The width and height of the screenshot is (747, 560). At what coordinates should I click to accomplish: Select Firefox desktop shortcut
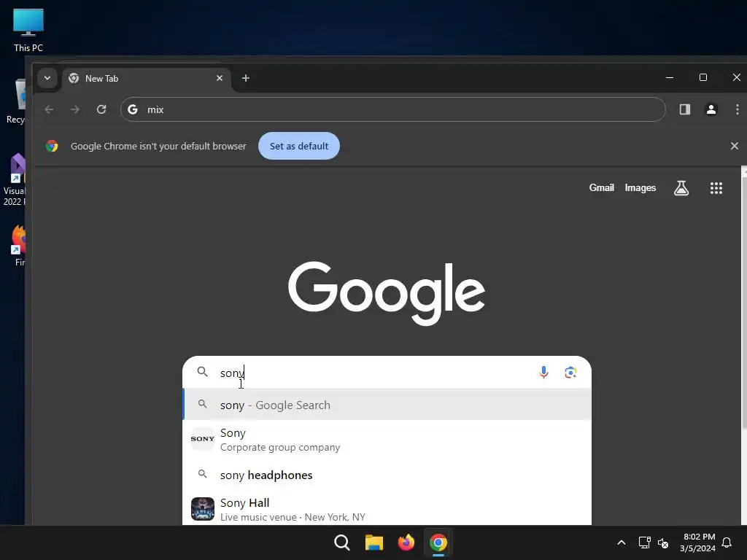[x=18, y=246]
